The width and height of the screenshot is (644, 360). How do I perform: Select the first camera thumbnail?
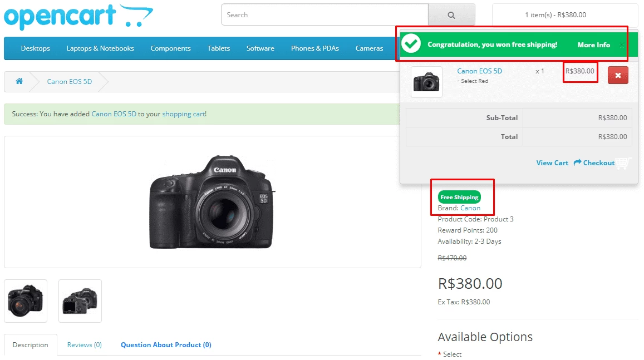pos(26,300)
